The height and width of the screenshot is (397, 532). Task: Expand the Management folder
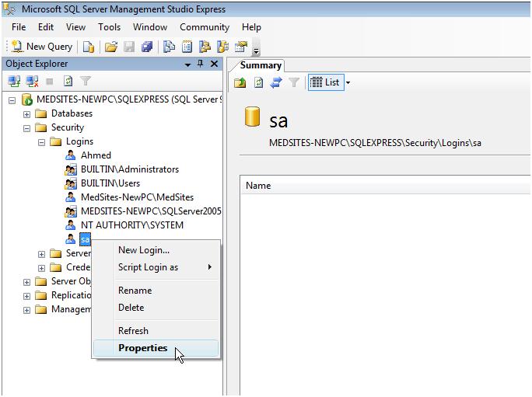(26, 310)
